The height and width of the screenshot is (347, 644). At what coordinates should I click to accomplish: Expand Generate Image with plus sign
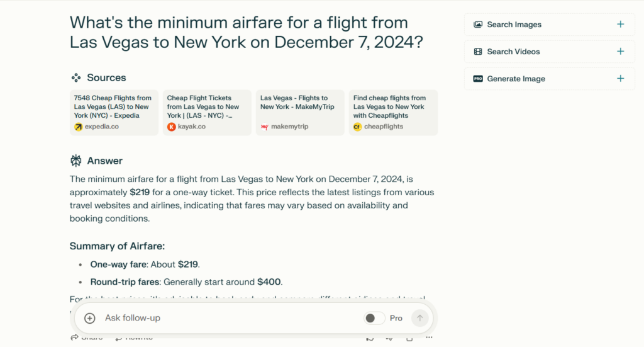point(620,79)
